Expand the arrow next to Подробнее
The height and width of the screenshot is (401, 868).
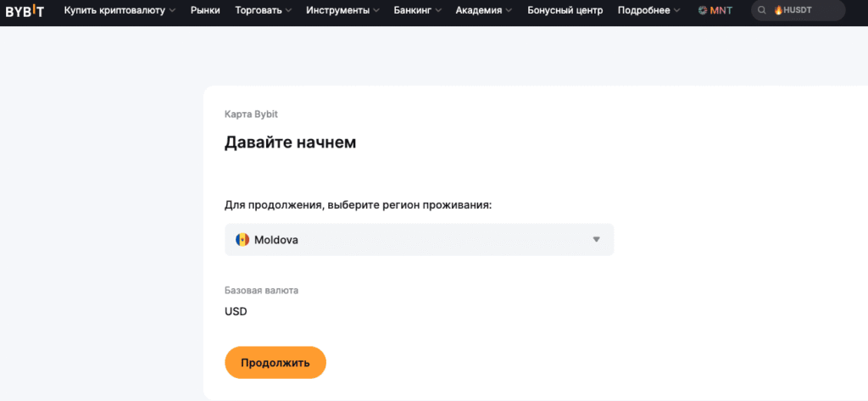[677, 10]
